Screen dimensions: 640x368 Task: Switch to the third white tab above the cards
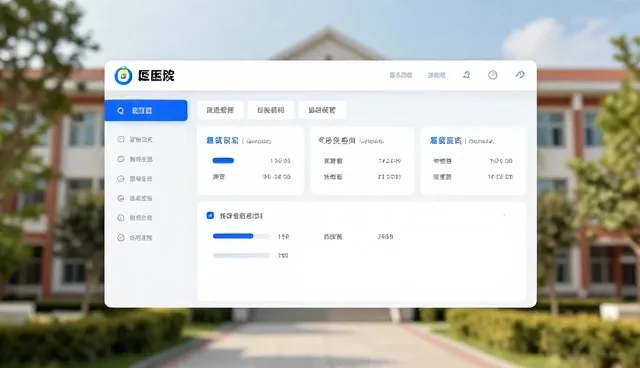tap(322, 110)
